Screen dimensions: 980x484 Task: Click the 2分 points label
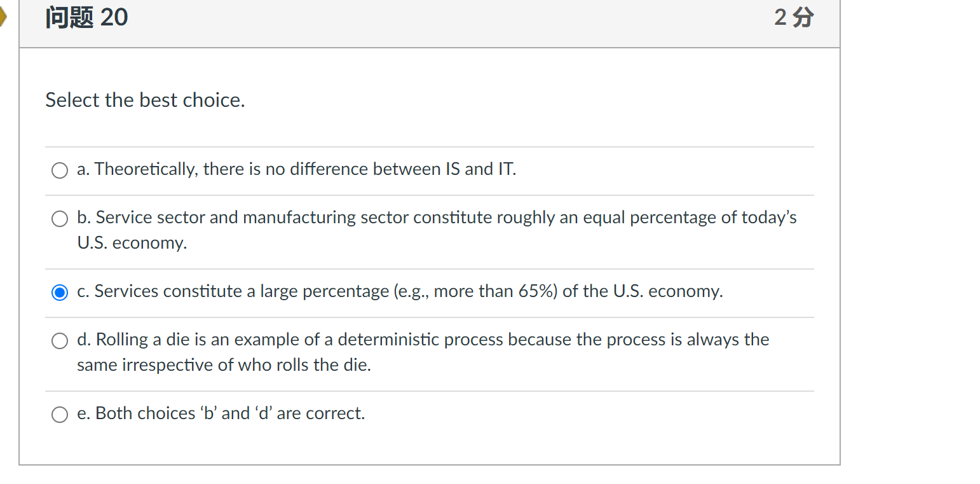click(x=793, y=17)
